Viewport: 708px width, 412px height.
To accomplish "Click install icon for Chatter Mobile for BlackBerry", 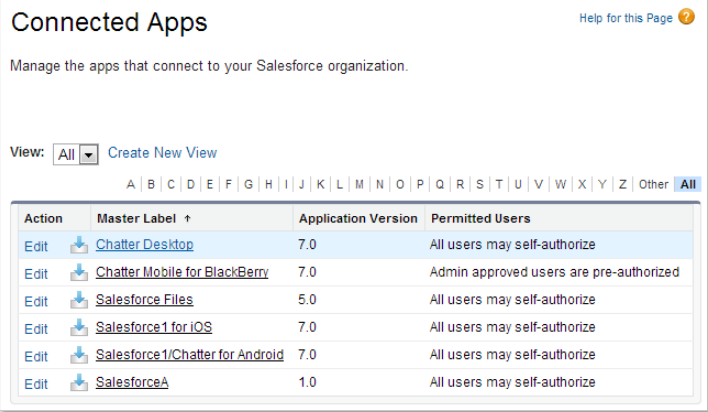I will 79,273.
